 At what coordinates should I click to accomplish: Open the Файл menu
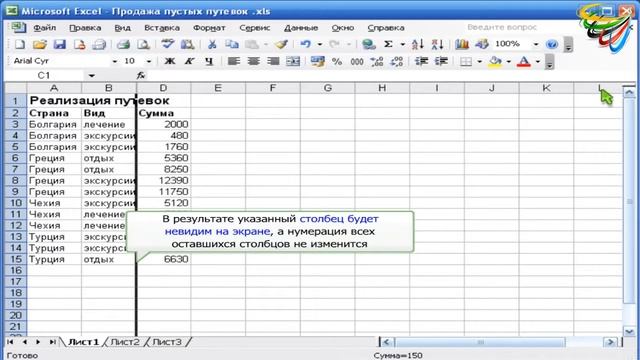click(x=45, y=28)
